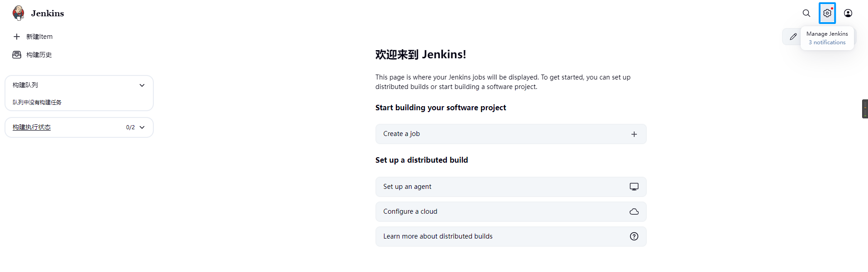
Task: Click the 构建队列 panel title
Action: click(x=25, y=85)
